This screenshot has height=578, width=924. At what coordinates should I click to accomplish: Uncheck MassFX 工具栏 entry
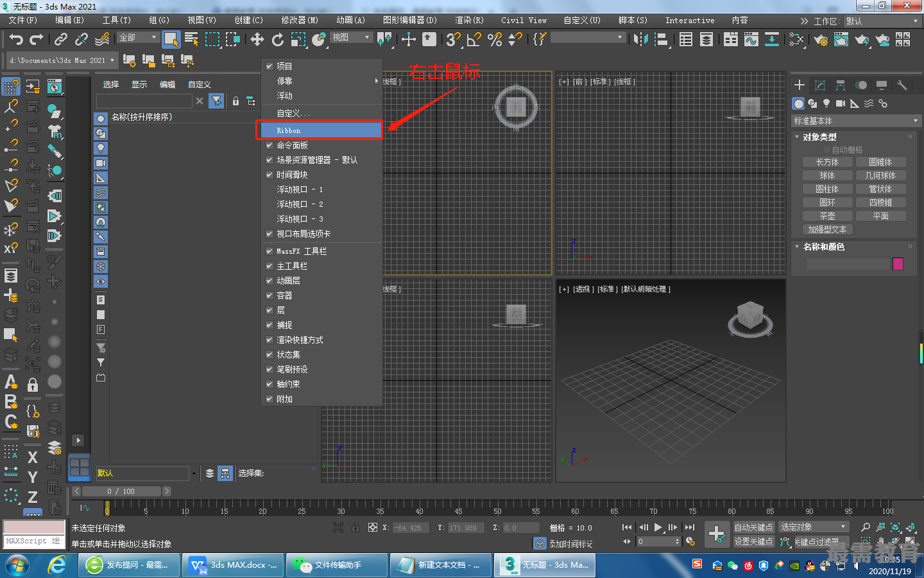269,251
